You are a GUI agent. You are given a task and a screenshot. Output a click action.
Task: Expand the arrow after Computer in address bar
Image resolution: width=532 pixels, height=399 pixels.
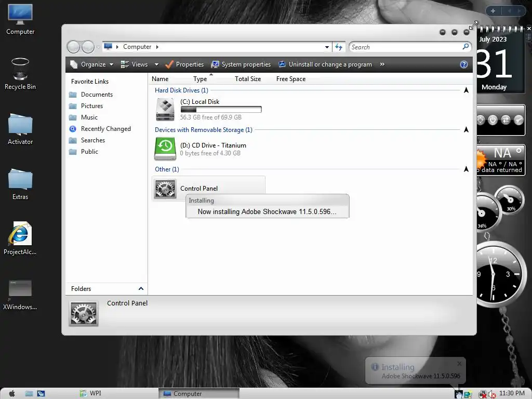click(157, 47)
